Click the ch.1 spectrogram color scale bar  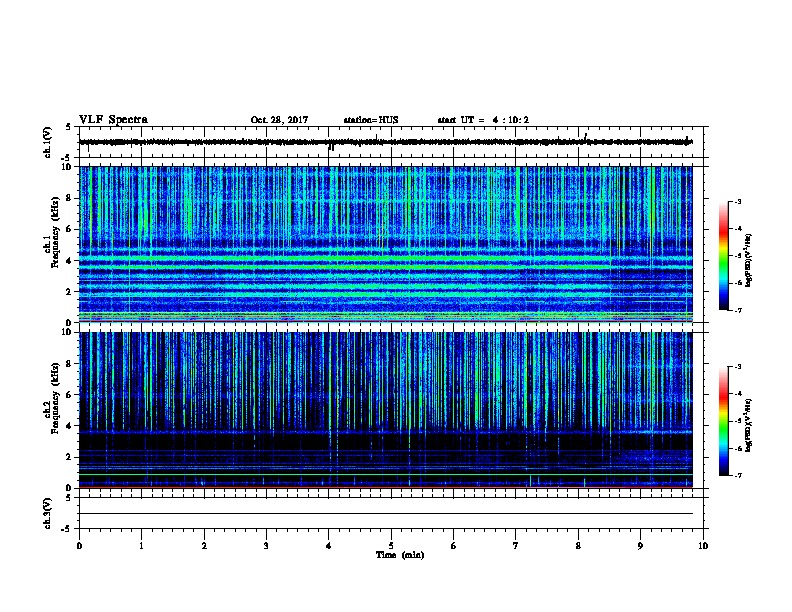[724, 256]
